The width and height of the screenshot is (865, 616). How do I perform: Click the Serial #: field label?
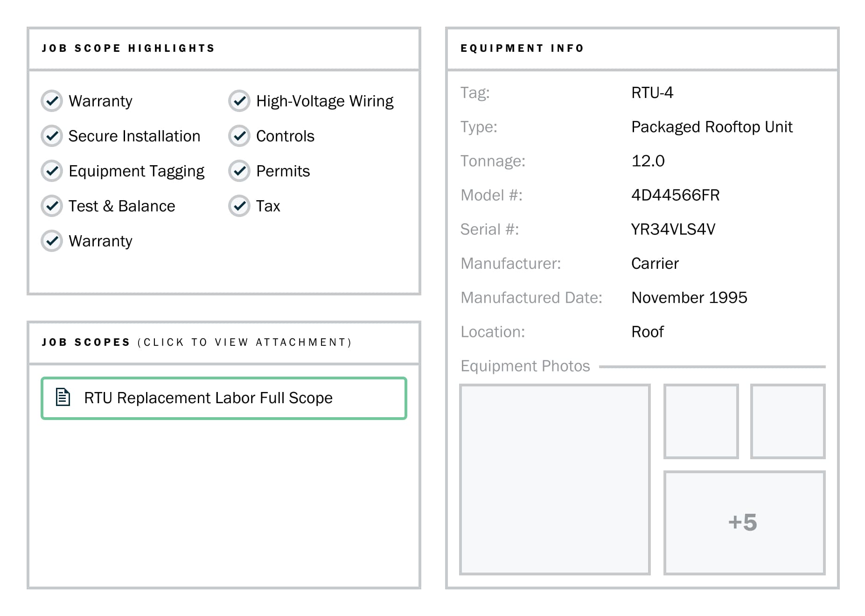click(x=489, y=229)
